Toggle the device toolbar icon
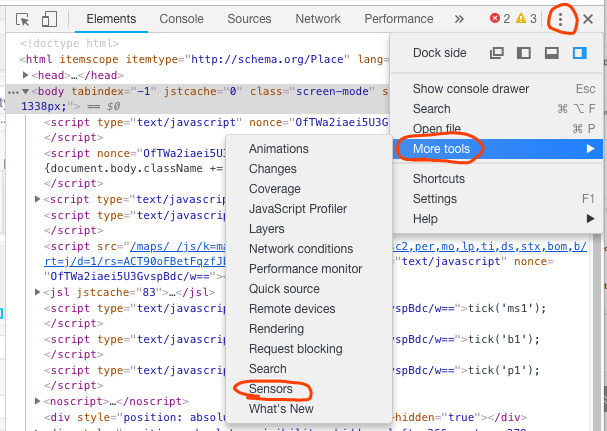 (49, 19)
